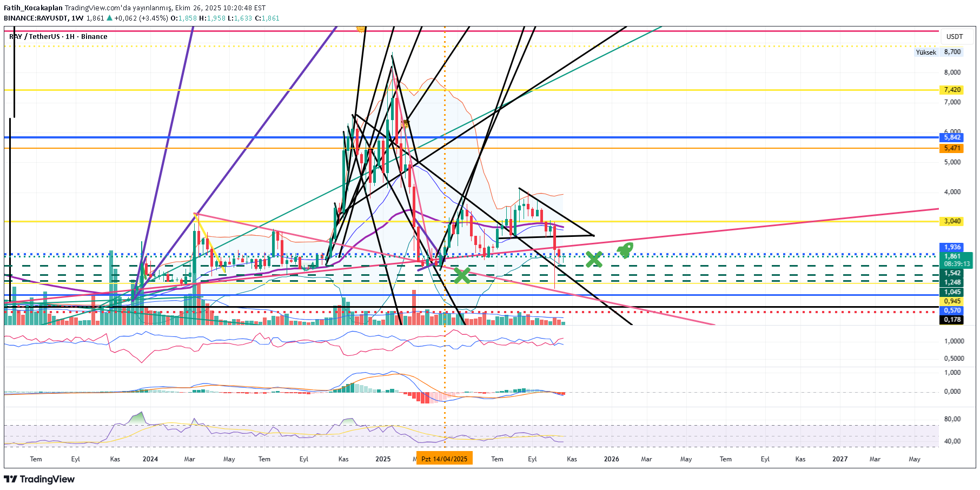This screenshot has height=490, width=980.
Task: Click the yellow 7,420 price label
Action: 952,90
